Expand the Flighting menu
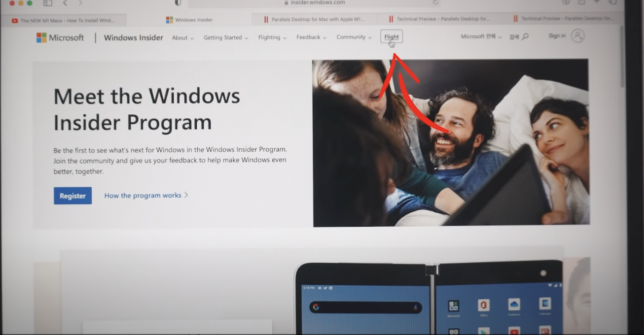Viewport: 644px width, 335px height. tap(272, 37)
